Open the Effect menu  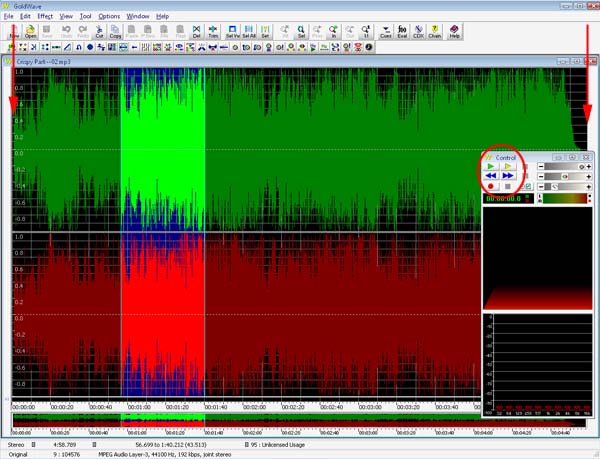tap(45, 17)
